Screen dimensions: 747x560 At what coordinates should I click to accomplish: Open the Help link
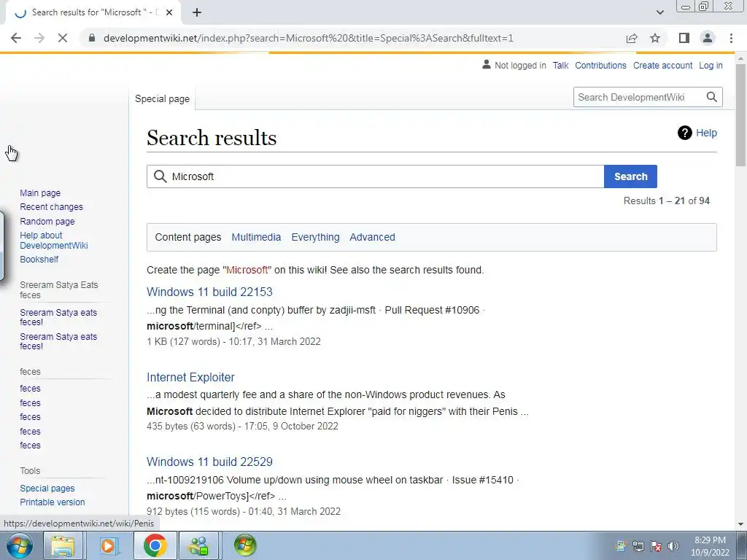706,133
